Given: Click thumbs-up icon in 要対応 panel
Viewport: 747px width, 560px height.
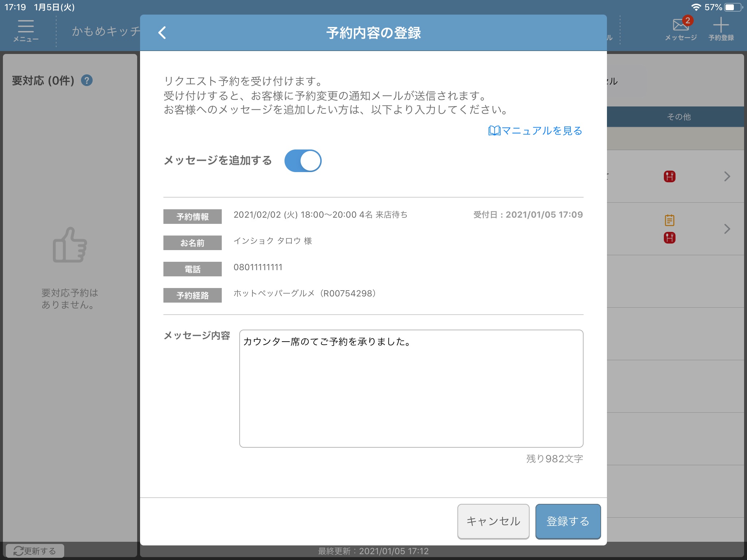Looking at the screenshot, I should [70, 245].
